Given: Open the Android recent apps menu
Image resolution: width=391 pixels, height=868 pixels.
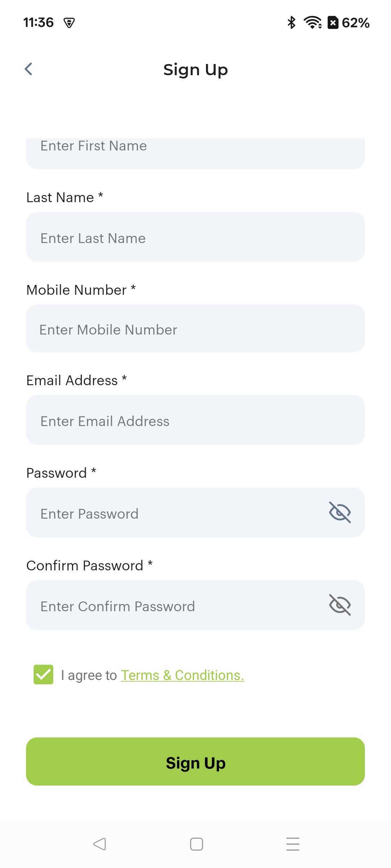Looking at the screenshot, I should (293, 844).
